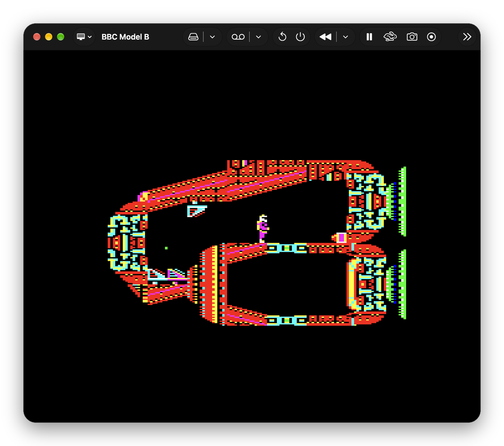Expand the disc drive dropdown arrow

tap(212, 37)
